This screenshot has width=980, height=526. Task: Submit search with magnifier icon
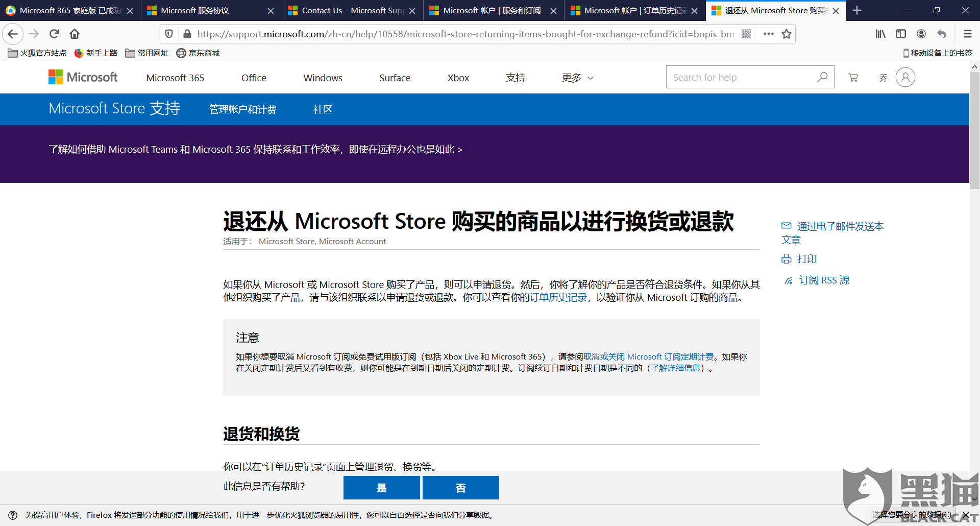coord(822,77)
